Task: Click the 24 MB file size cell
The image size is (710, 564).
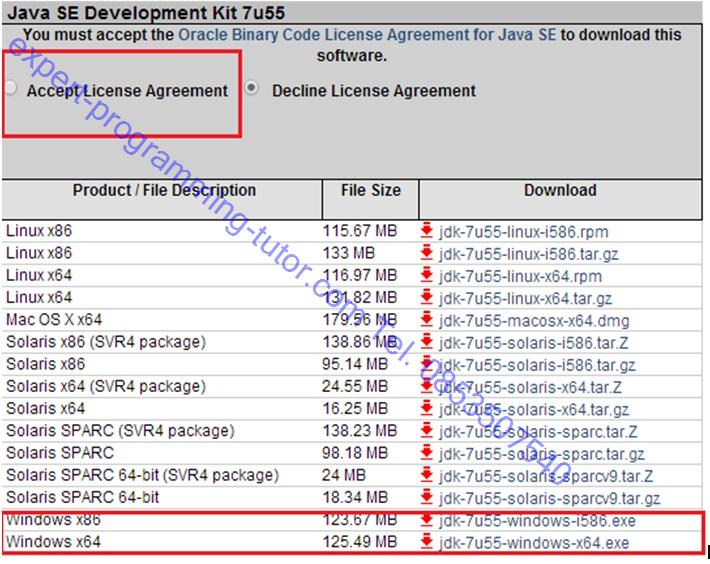Action: click(x=344, y=475)
